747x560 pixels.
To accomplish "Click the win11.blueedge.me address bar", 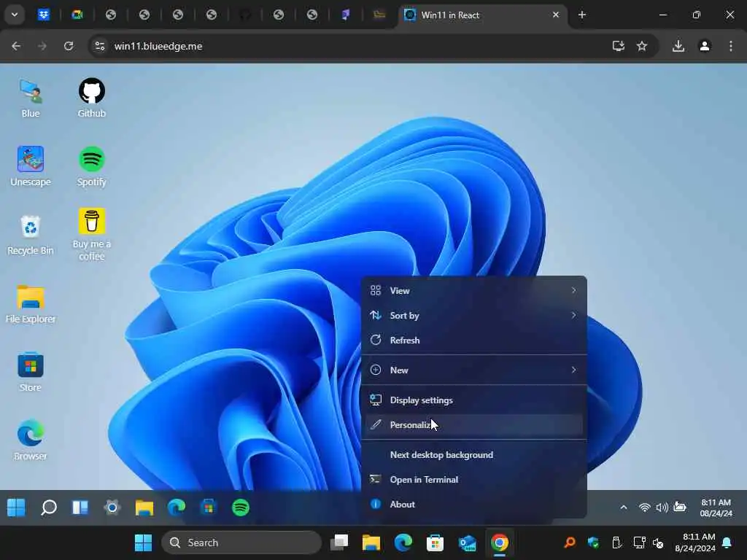I will point(158,46).
